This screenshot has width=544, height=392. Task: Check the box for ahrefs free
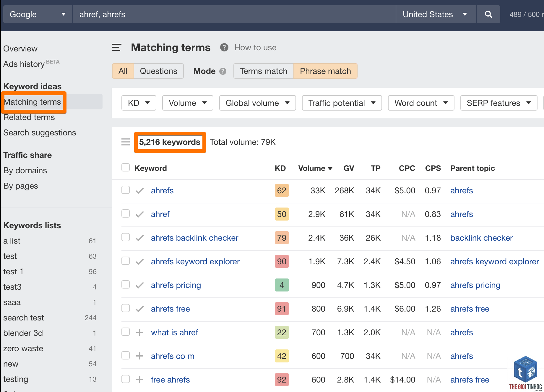click(126, 308)
